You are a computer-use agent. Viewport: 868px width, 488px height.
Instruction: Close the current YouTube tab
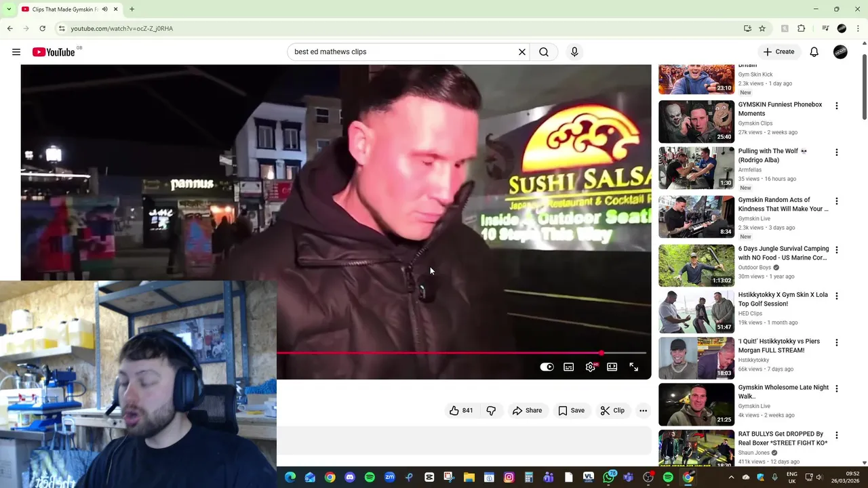pos(115,9)
